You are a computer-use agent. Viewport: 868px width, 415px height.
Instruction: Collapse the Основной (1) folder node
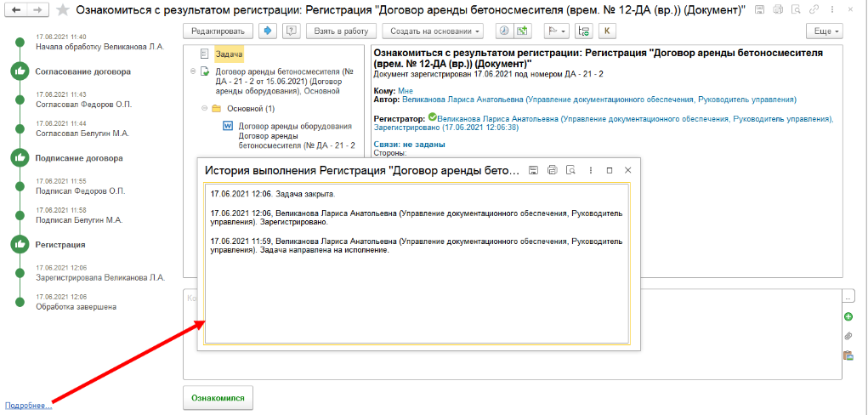pyautogui.click(x=204, y=108)
